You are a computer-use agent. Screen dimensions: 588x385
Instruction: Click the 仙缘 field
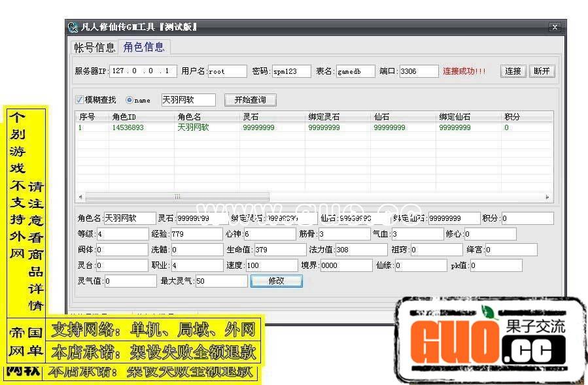point(421,265)
